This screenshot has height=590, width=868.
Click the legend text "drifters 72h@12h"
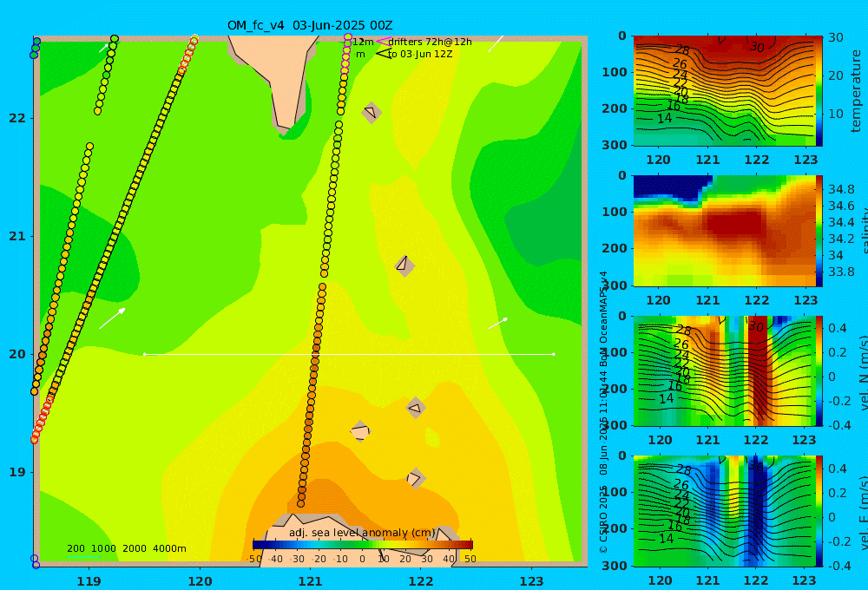[x=431, y=42]
